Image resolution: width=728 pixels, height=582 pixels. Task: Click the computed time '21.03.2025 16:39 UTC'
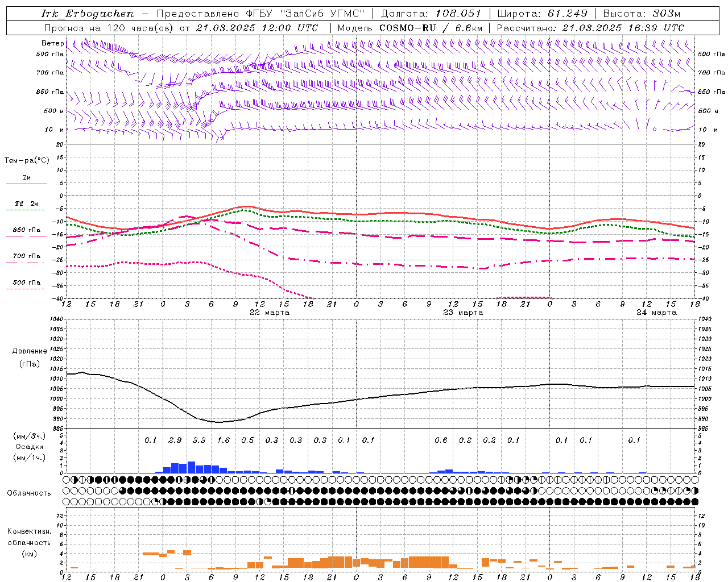tap(623, 28)
